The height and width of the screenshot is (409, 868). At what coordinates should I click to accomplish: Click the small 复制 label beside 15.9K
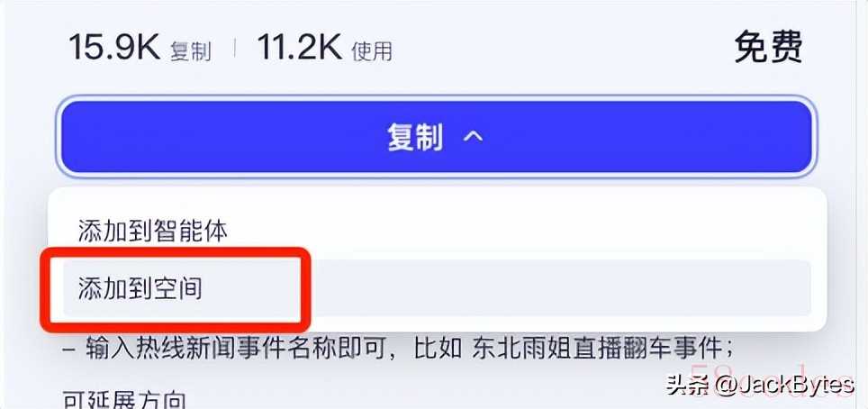pos(190,51)
